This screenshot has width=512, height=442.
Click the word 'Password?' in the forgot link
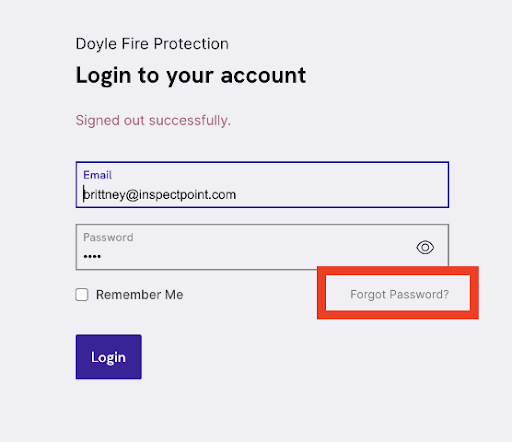(419, 294)
